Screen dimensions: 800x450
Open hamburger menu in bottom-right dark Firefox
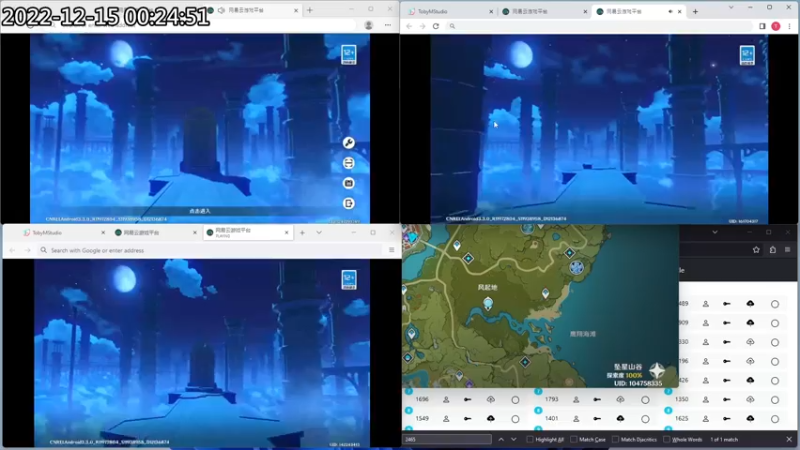(x=788, y=249)
